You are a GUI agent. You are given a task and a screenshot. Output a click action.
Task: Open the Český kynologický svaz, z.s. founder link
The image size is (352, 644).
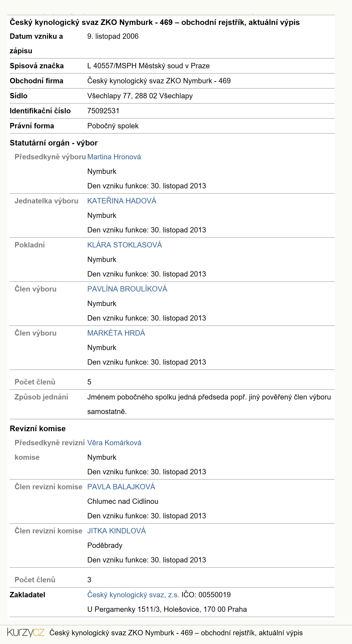click(x=133, y=595)
